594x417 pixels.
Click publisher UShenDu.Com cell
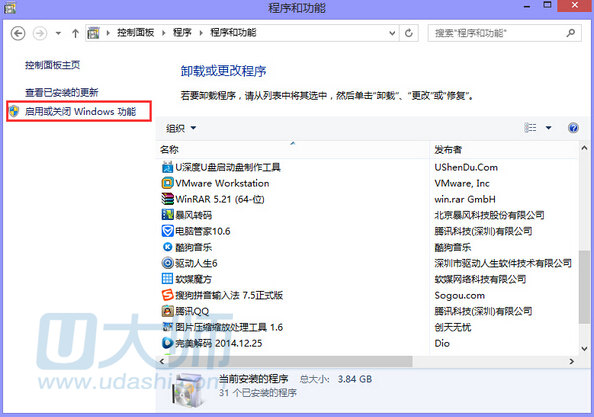click(466, 167)
